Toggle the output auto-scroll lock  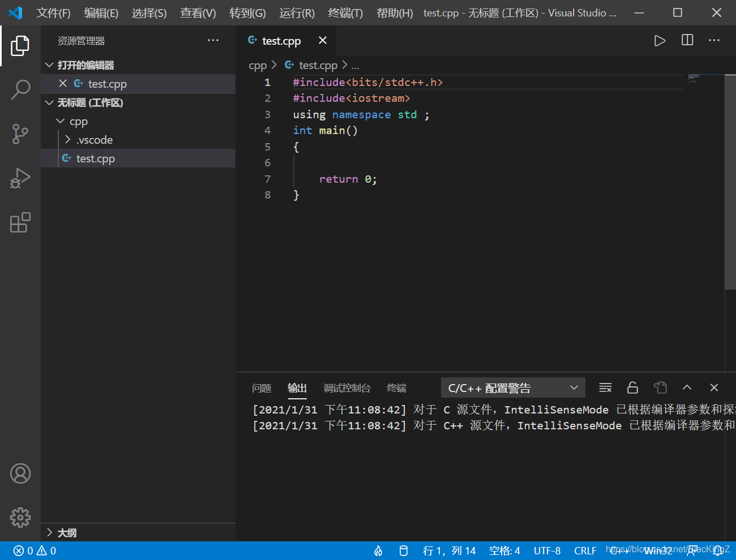tap(632, 387)
